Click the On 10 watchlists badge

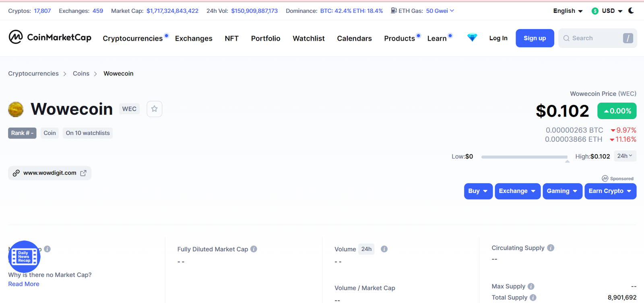(88, 133)
